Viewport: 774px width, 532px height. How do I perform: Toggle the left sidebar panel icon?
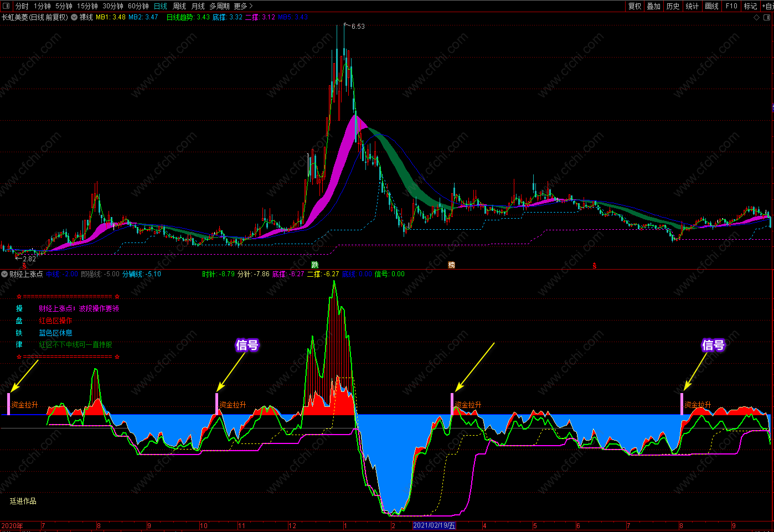6,6
